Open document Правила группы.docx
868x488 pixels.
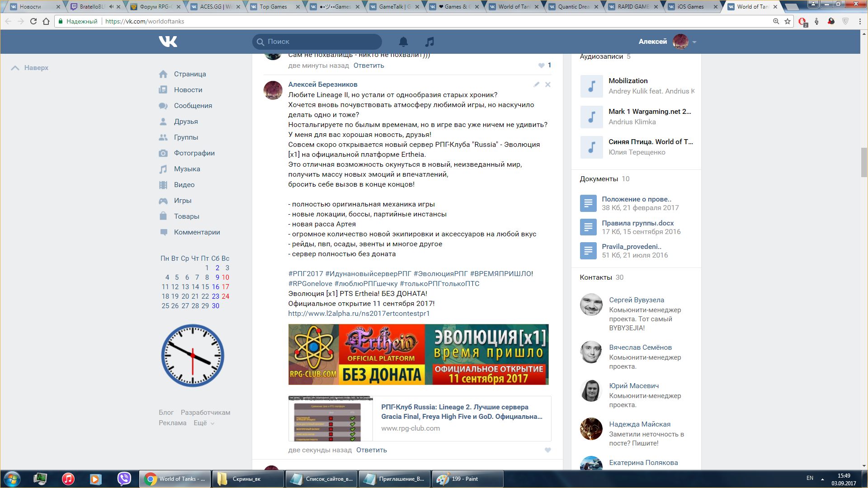(x=638, y=223)
